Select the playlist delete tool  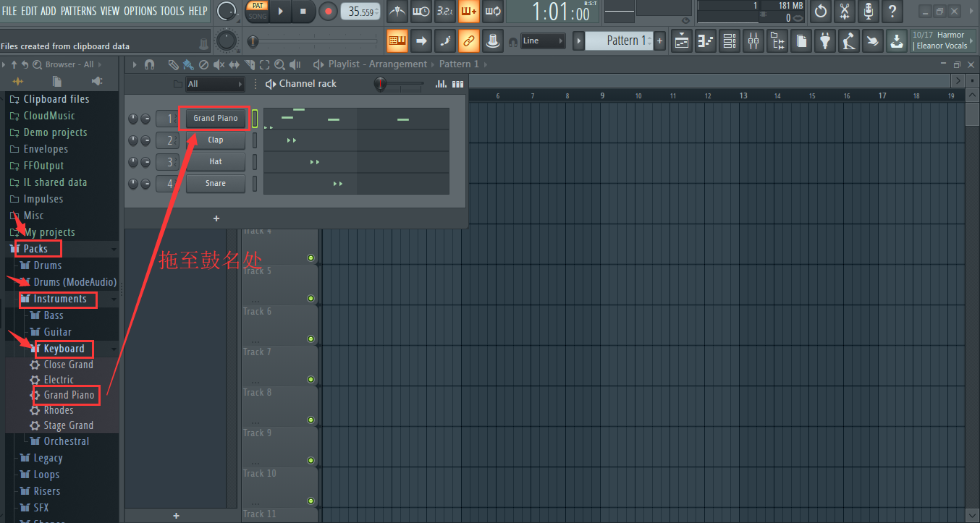[x=203, y=64]
